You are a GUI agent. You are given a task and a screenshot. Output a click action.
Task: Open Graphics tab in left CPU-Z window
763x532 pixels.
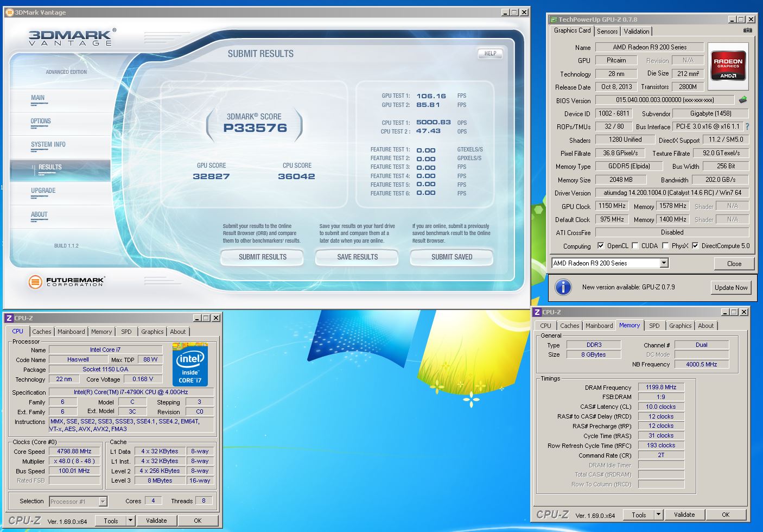click(152, 332)
